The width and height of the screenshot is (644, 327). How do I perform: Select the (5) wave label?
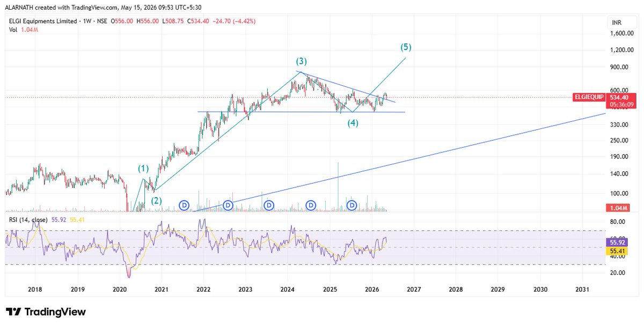[x=406, y=47]
